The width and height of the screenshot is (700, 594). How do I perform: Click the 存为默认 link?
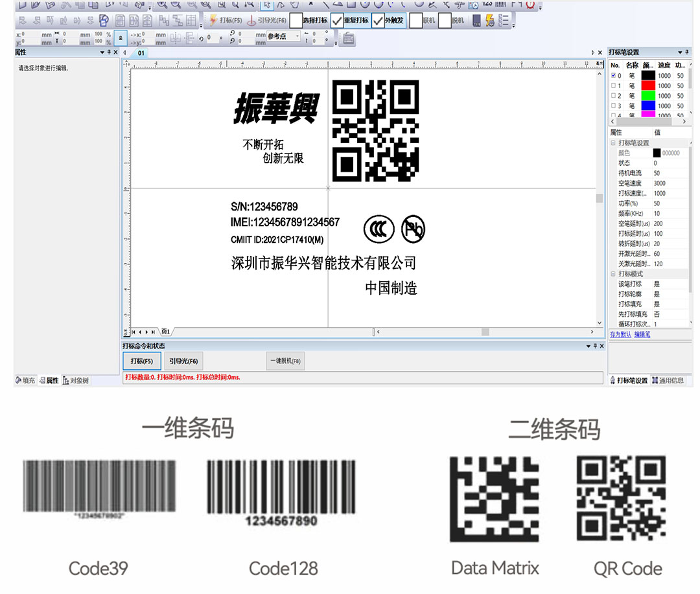(x=620, y=334)
